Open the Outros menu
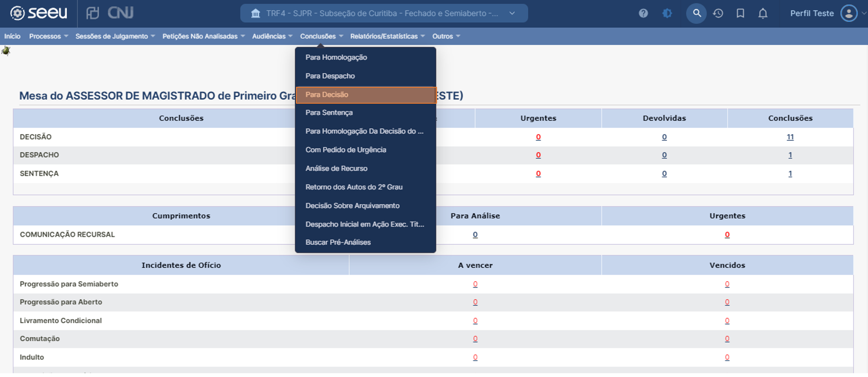The image size is (868, 377). (x=446, y=36)
